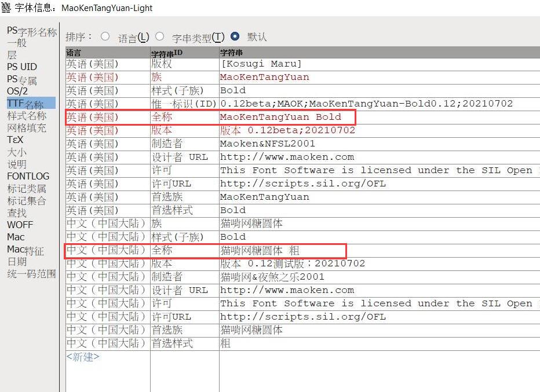Open the 说明 section

pyautogui.click(x=17, y=164)
